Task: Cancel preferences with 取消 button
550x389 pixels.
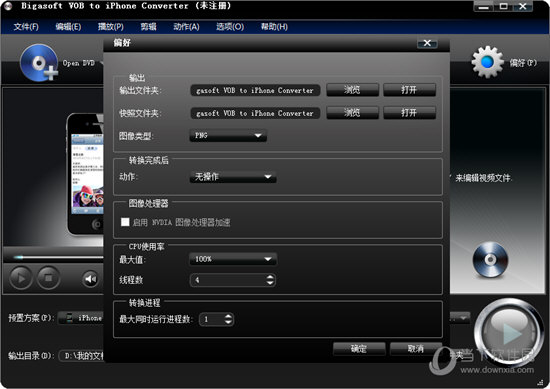Action: coord(416,349)
